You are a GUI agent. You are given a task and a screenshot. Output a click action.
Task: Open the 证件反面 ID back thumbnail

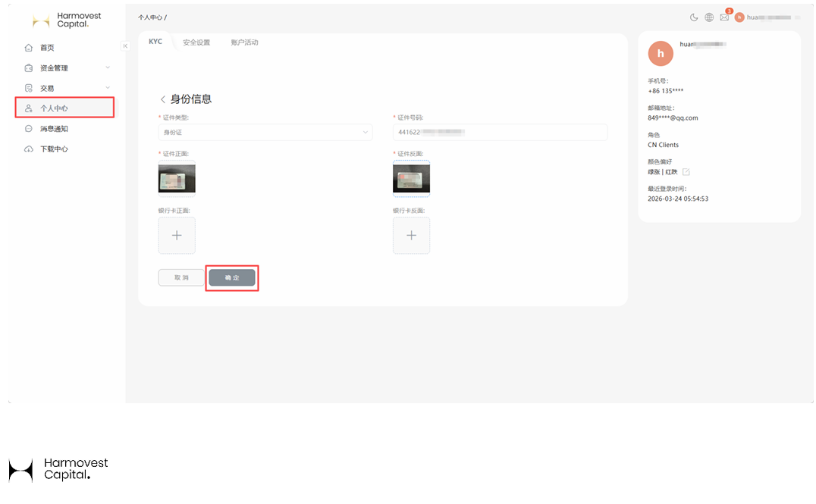click(x=411, y=178)
